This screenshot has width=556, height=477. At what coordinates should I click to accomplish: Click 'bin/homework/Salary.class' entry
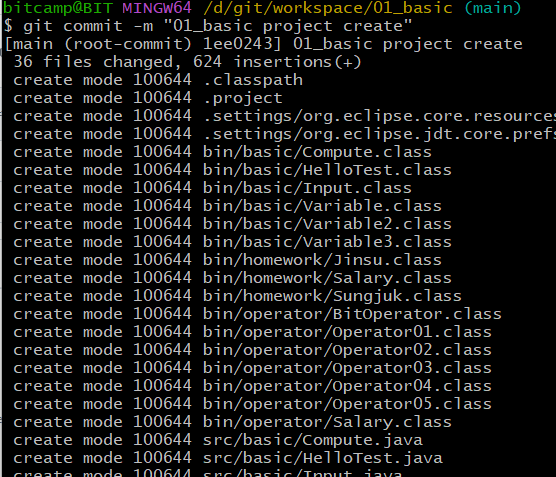point(327,278)
